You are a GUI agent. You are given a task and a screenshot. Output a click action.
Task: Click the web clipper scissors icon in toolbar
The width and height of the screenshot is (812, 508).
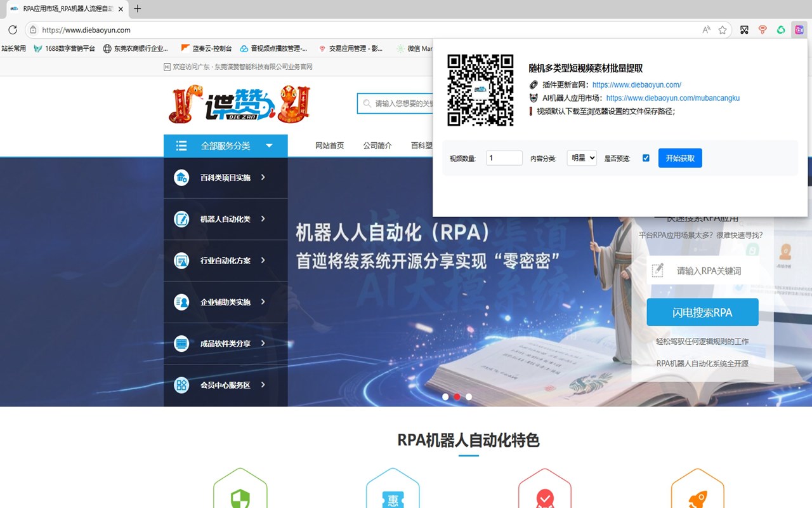(x=744, y=29)
